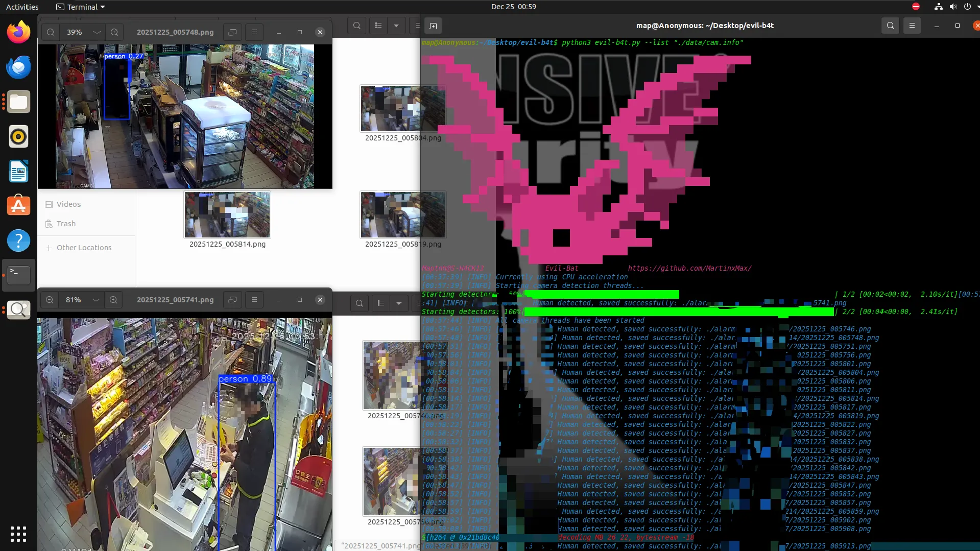
Task: Toggle list view in the lower Files window
Action: (x=381, y=303)
